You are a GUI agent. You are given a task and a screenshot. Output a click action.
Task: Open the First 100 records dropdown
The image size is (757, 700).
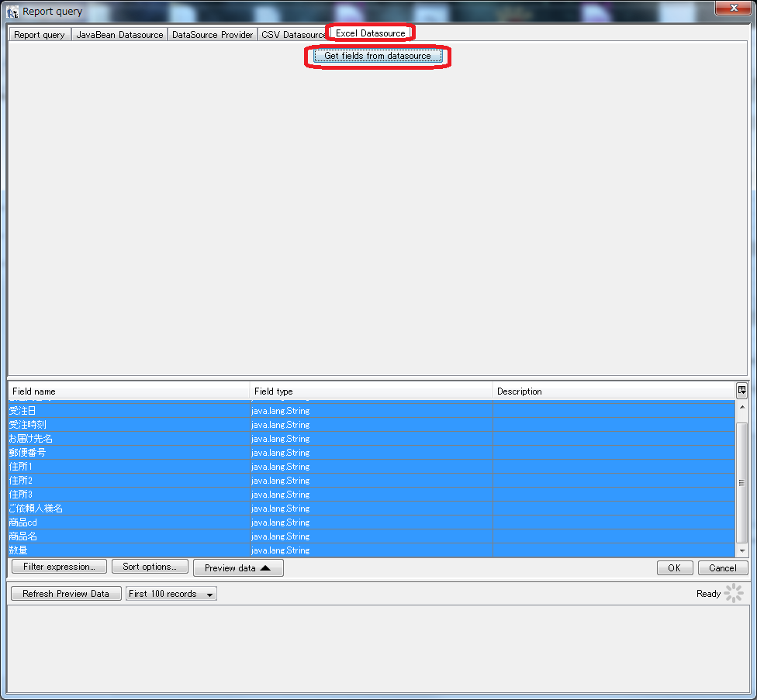(x=171, y=593)
